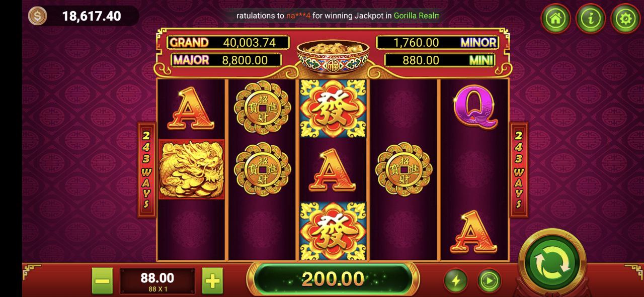Open the game info icon
644x297 pixels.
tap(590, 19)
